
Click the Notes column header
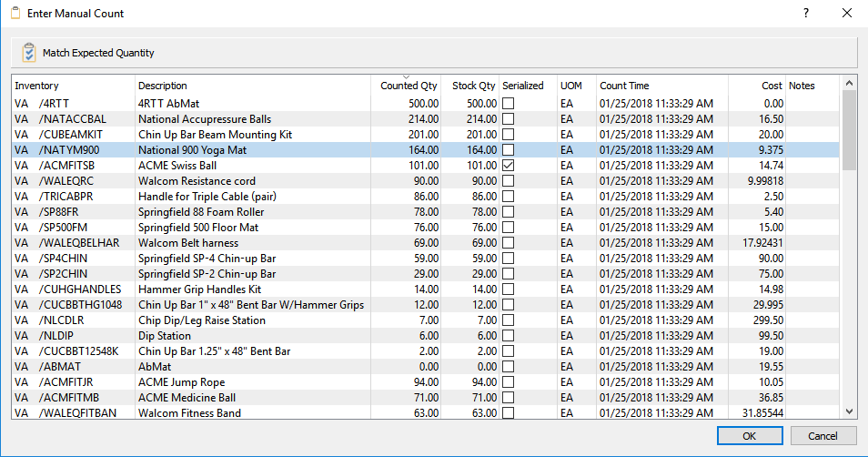click(x=812, y=86)
